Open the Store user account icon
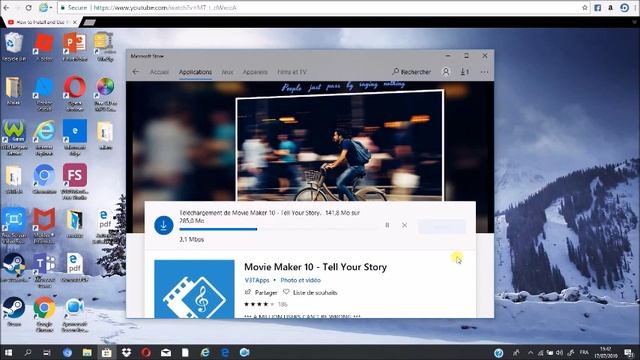Image resolution: width=640 pixels, height=360 pixels. point(446,72)
